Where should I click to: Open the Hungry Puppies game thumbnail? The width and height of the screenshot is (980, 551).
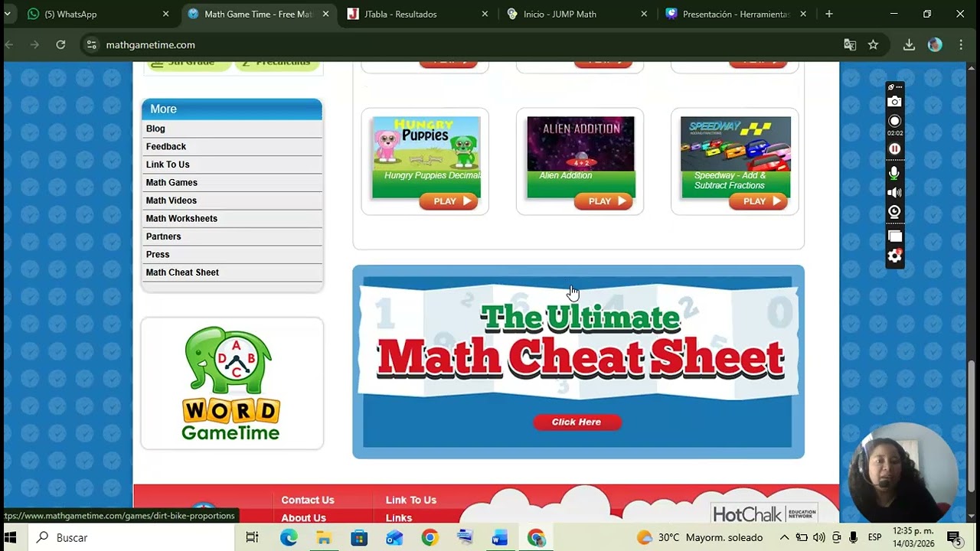coord(426,144)
